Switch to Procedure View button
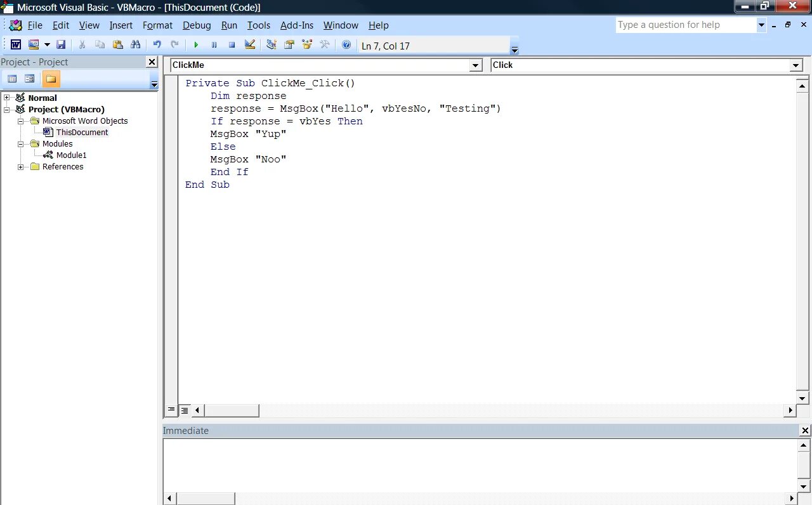 coord(171,410)
